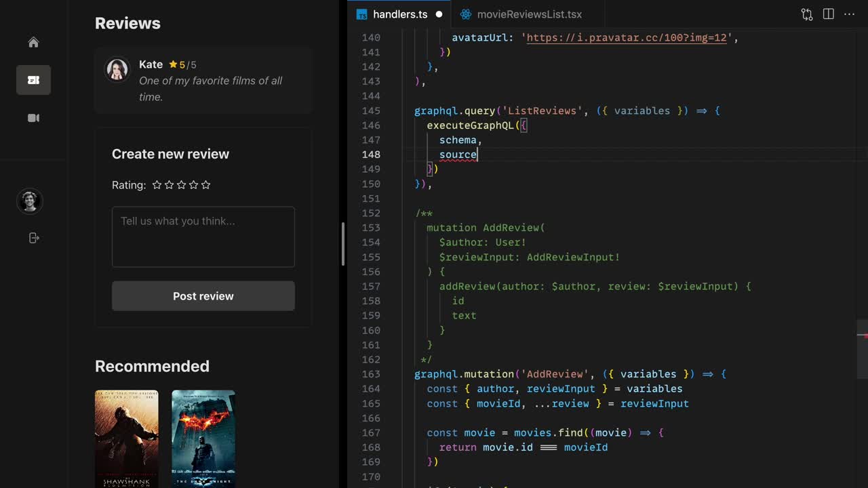
Task: Click the 'Tell us what you think' field
Action: point(203,237)
